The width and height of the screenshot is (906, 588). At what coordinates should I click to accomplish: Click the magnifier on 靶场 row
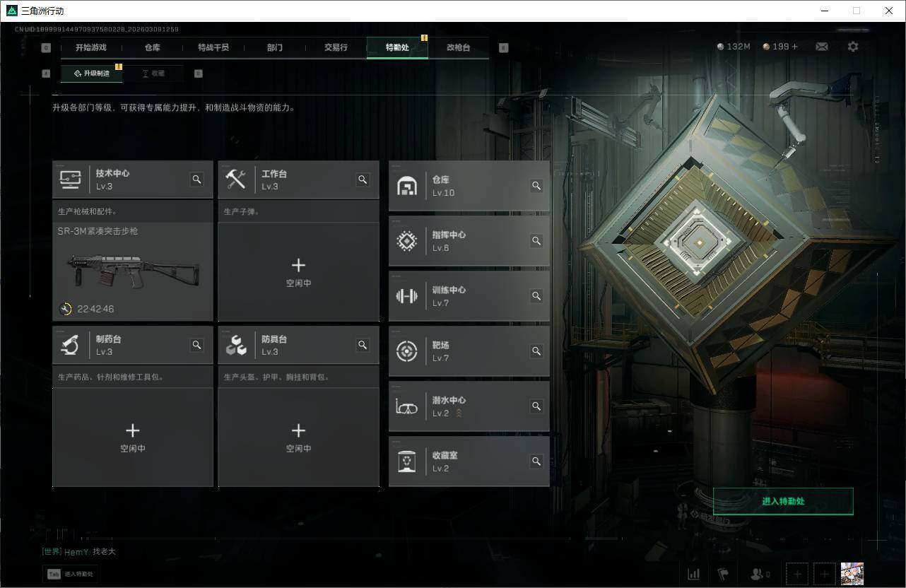(536, 351)
